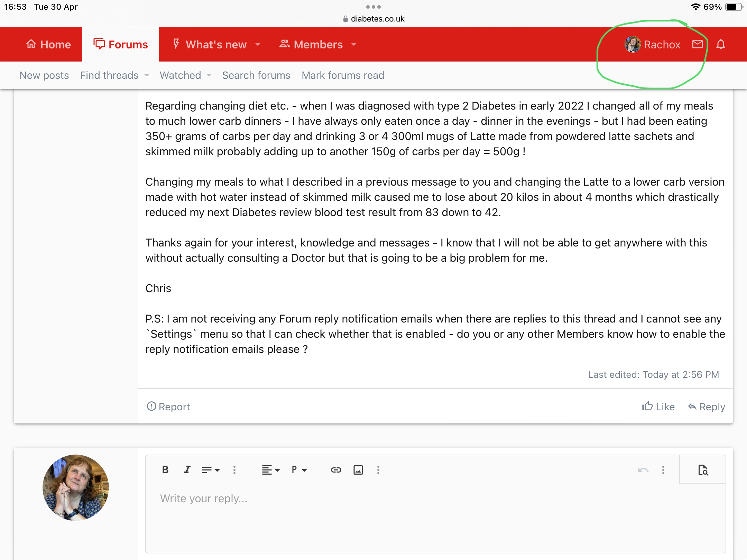Viewport: 747px width, 560px height.
Task: Open What's new page
Action: 210,44
